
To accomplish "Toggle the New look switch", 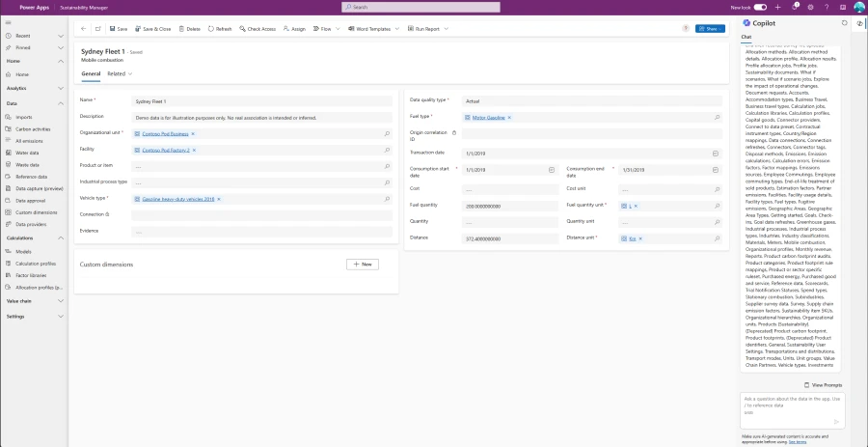I will tap(760, 7).
